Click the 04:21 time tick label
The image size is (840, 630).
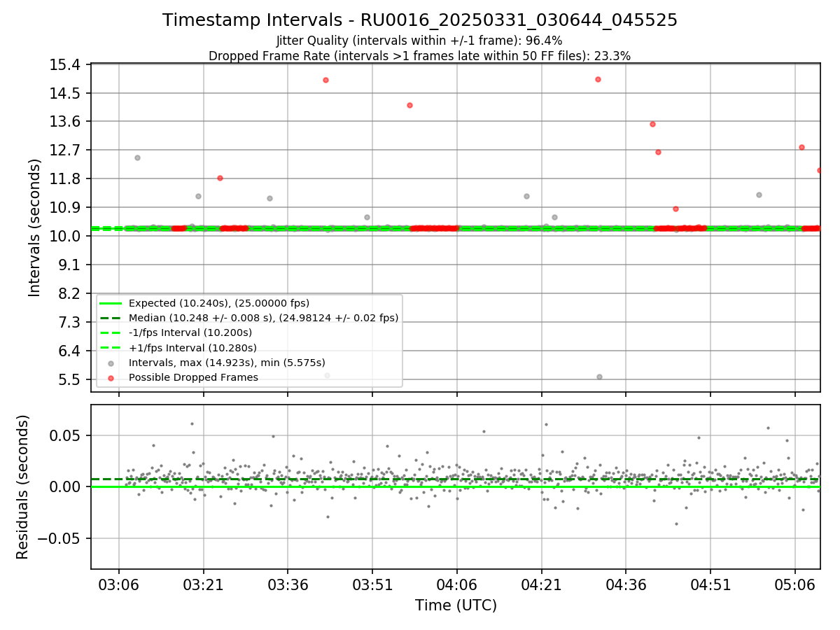[541, 584]
